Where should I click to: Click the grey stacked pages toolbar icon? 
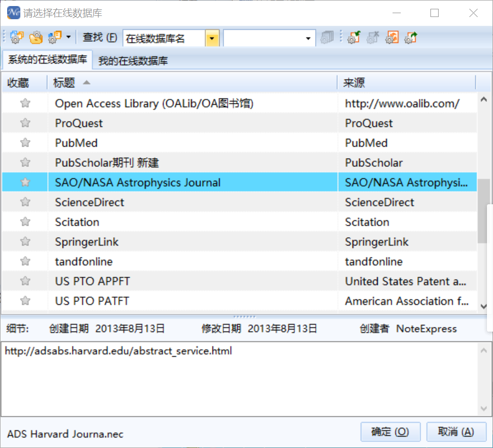point(327,37)
